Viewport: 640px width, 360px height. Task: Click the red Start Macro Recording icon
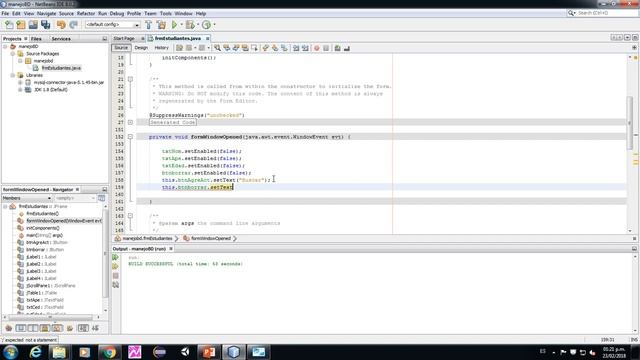[316, 48]
